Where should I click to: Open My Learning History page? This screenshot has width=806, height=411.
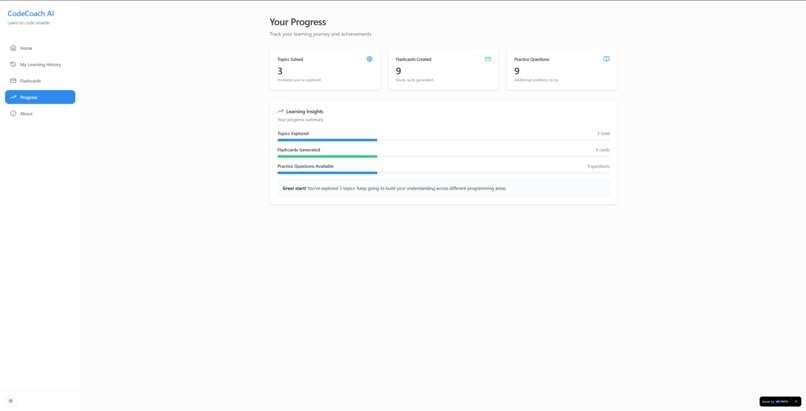[x=40, y=64]
